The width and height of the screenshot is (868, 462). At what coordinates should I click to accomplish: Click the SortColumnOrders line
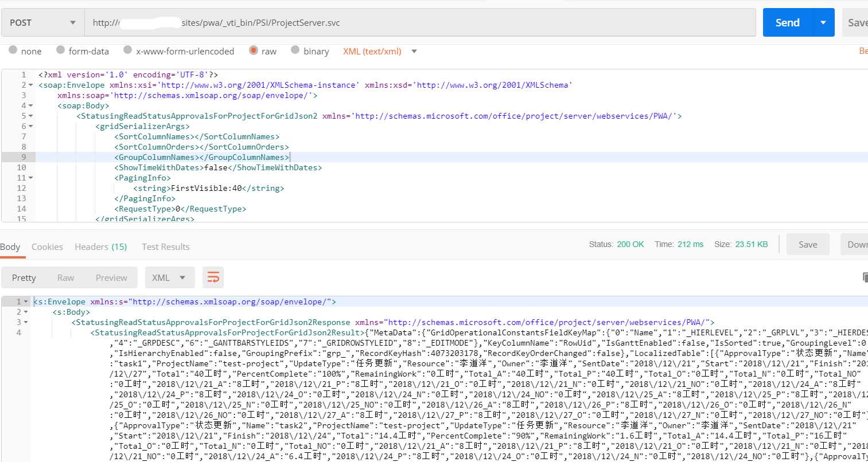(x=201, y=147)
